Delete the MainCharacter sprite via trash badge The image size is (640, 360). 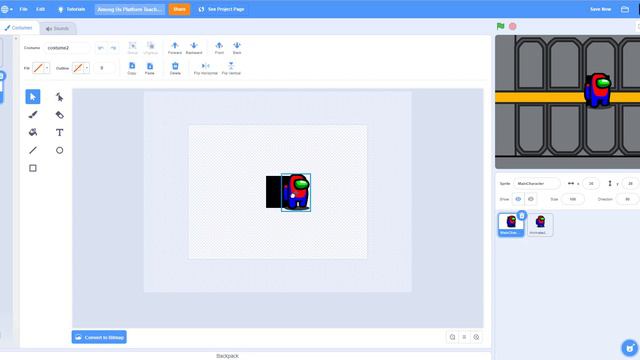point(522,216)
